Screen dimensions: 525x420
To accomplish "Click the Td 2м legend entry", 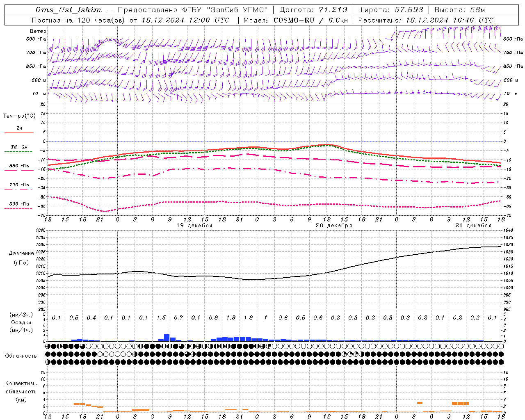I will (19, 147).
